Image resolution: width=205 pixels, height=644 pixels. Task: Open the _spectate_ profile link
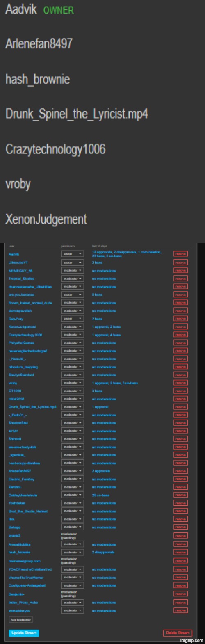(x=17, y=455)
